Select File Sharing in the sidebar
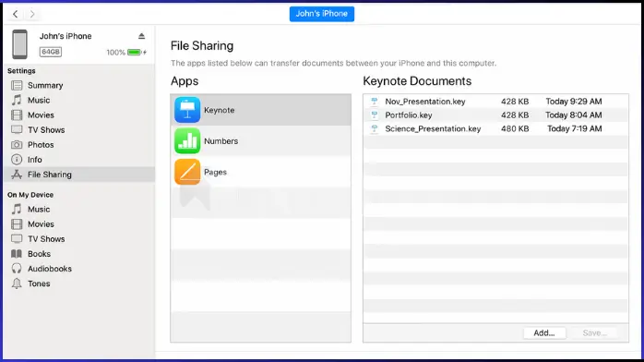Viewport: 644px width, 362px height. click(79, 175)
